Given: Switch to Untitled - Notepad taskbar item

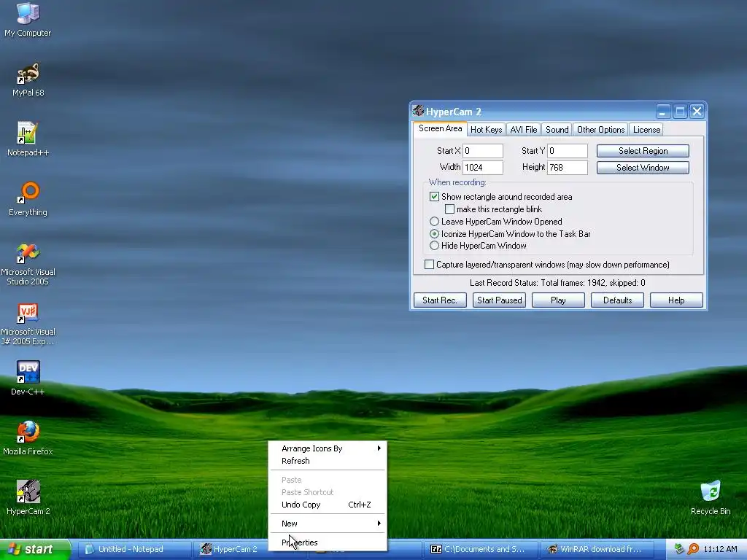Looking at the screenshot, I should click(x=134, y=549).
